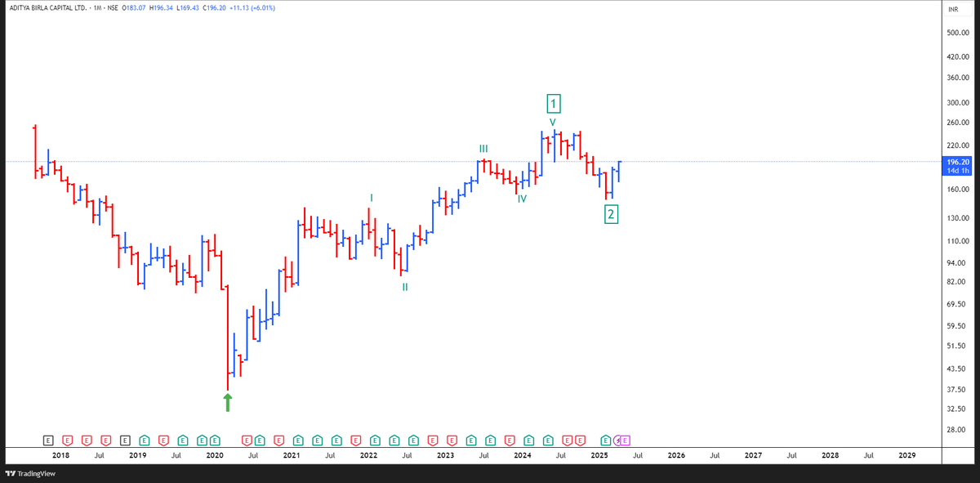Open the green earnings marker nearest 2022
This screenshot has height=483, width=980.
(375, 439)
